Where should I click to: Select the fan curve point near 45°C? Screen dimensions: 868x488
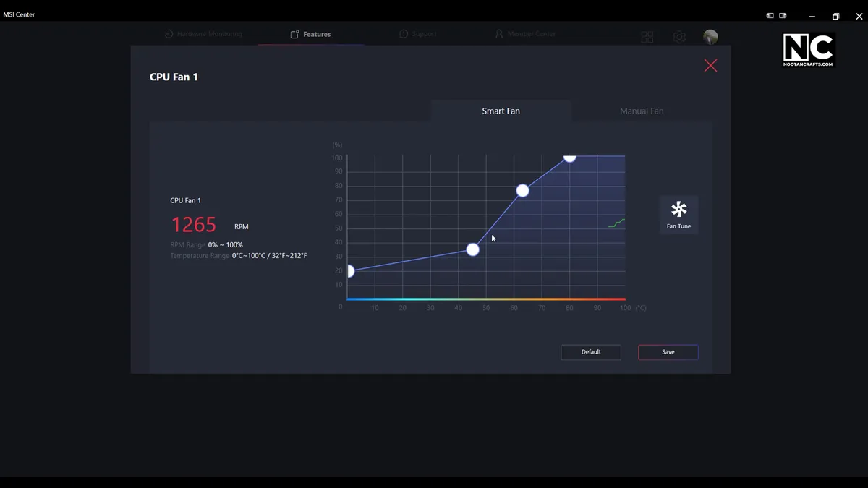pos(472,249)
